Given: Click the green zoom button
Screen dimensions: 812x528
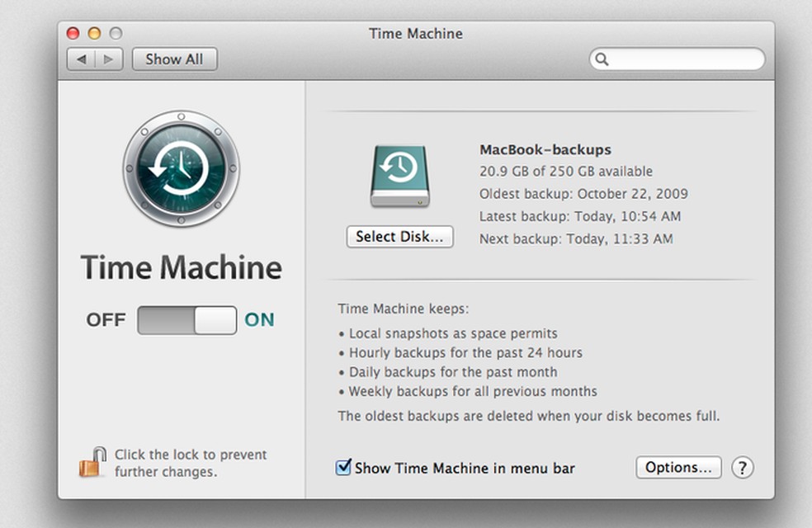Looking at the screenshot, I should (116, 33).
